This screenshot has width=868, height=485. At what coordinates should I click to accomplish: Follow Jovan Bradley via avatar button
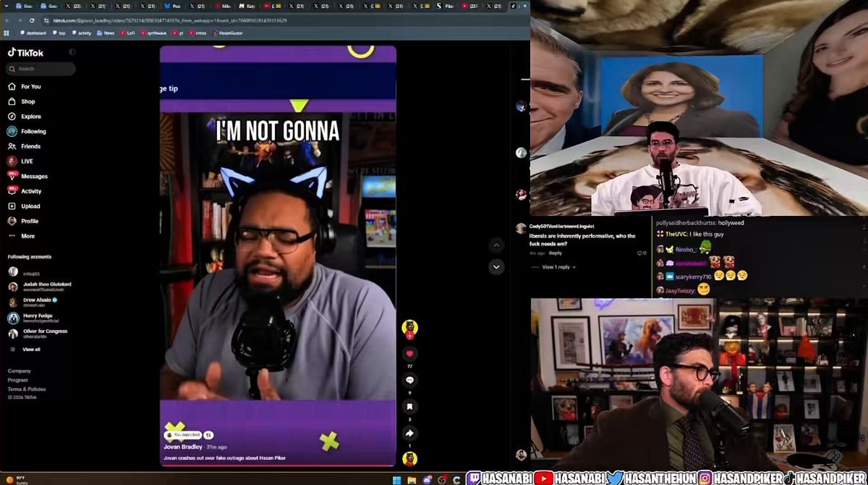click(x=410, y=336)
